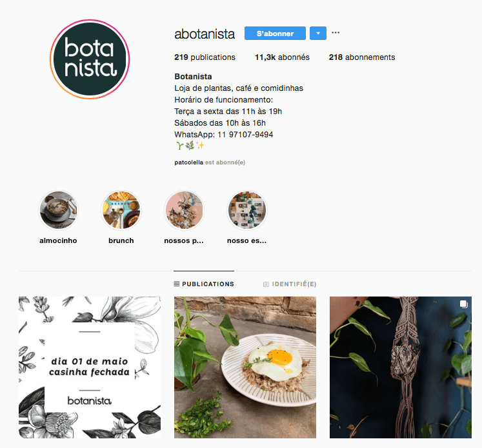
Task: View the 'nossos p...' highlight circle
Action: point(184,210)
